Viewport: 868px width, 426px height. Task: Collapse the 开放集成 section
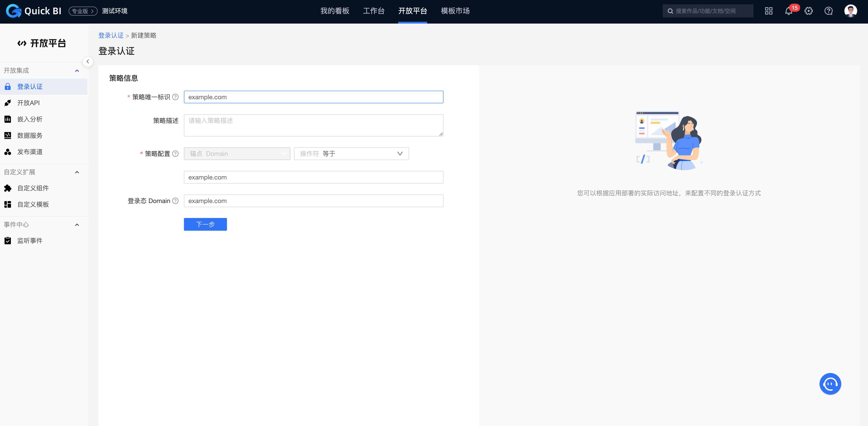click(77, 71)
